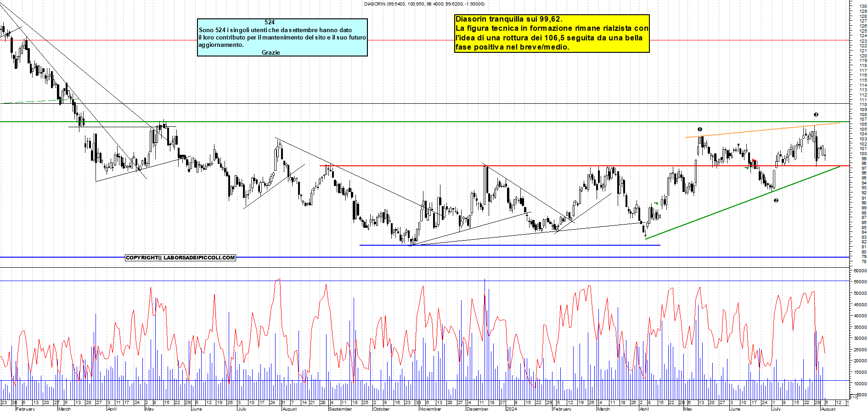Click the 25000 value on the volume axis
The height and width of the screenshot is (411, 868).
860,350
